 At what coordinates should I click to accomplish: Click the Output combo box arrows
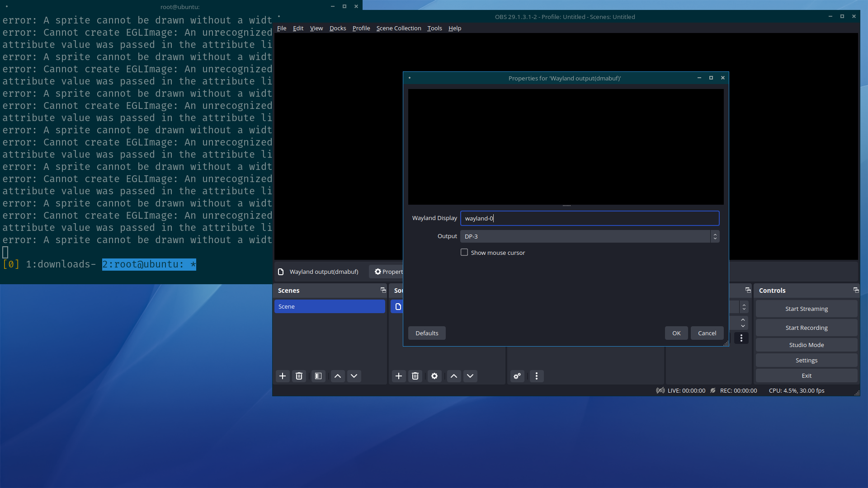point(715,236)
